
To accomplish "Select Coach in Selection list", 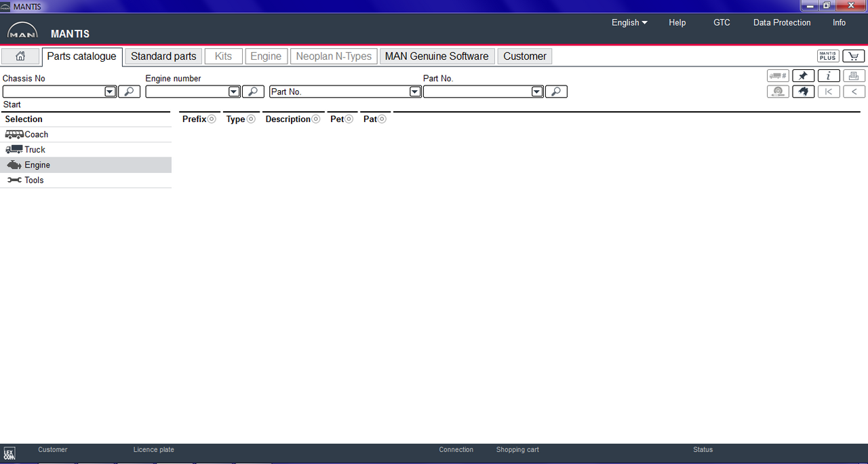I will tap(85, 134).
